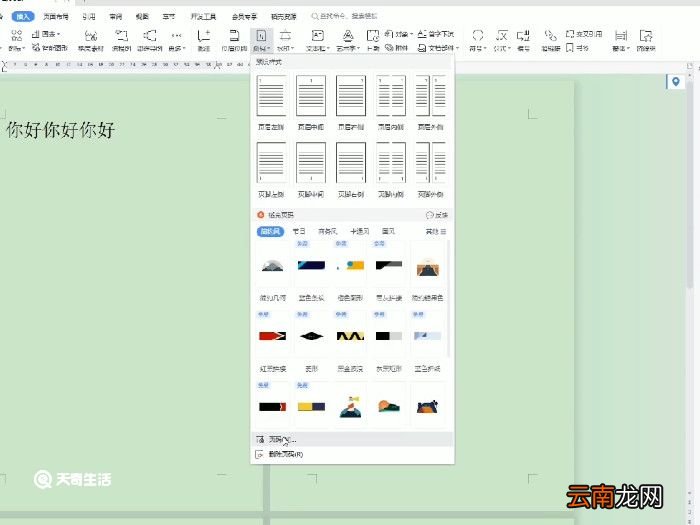Open the More dropdown with three dots
This screenshot has width=700, height=525.
pyautogui.click(x=177, y=40)
